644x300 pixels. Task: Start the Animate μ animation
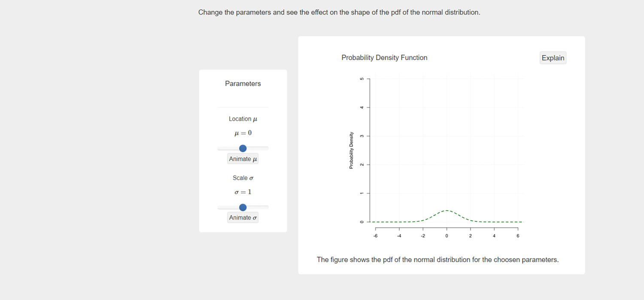click(243, 159)
